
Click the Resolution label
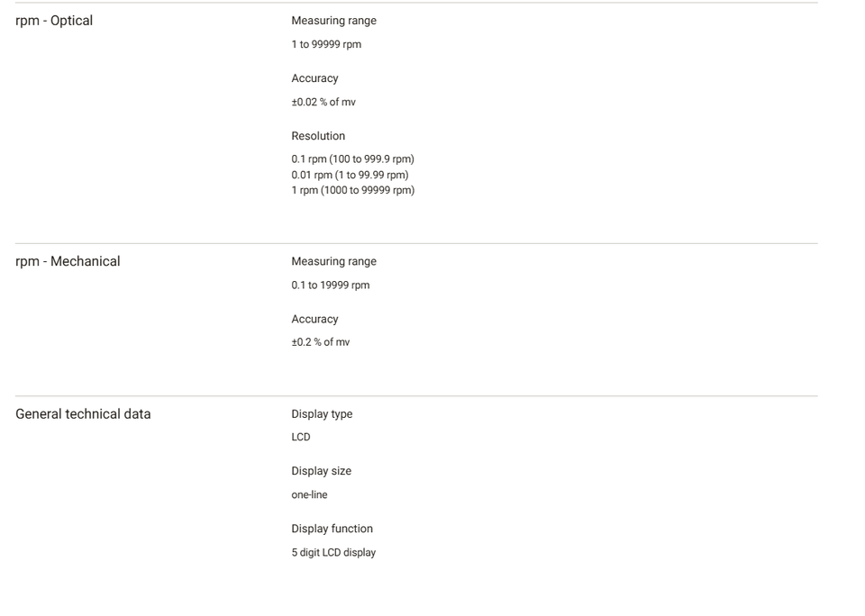(x=318, y=136)
